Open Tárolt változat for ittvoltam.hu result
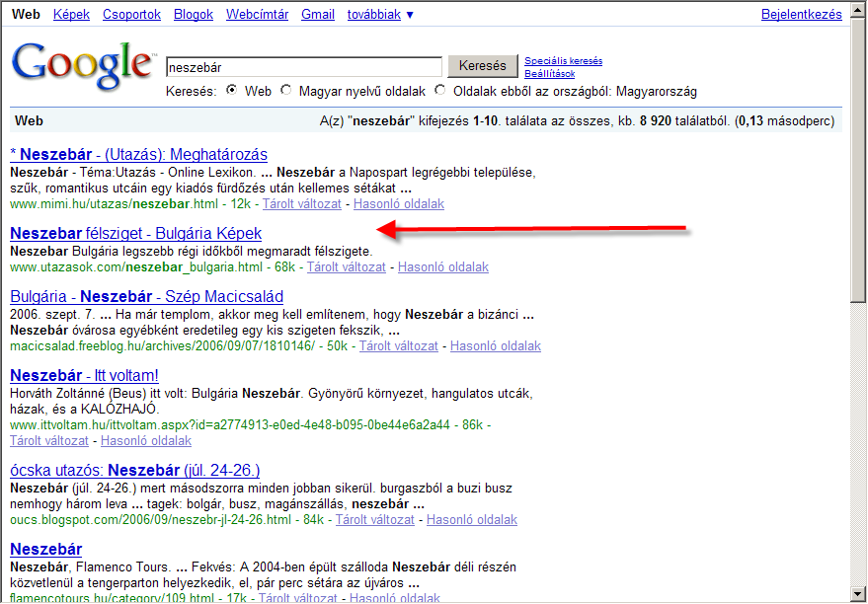This screenshot has width=868, height=604. coord(49,441)
